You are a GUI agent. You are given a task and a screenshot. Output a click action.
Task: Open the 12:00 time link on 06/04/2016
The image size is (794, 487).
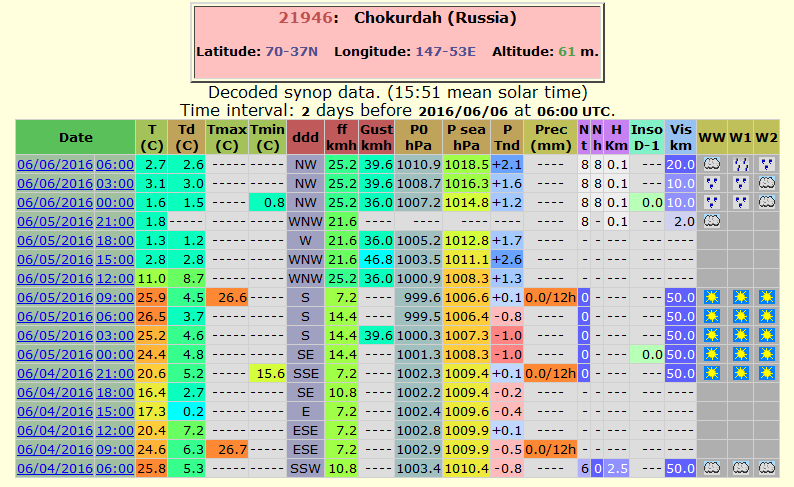(115, 430)
